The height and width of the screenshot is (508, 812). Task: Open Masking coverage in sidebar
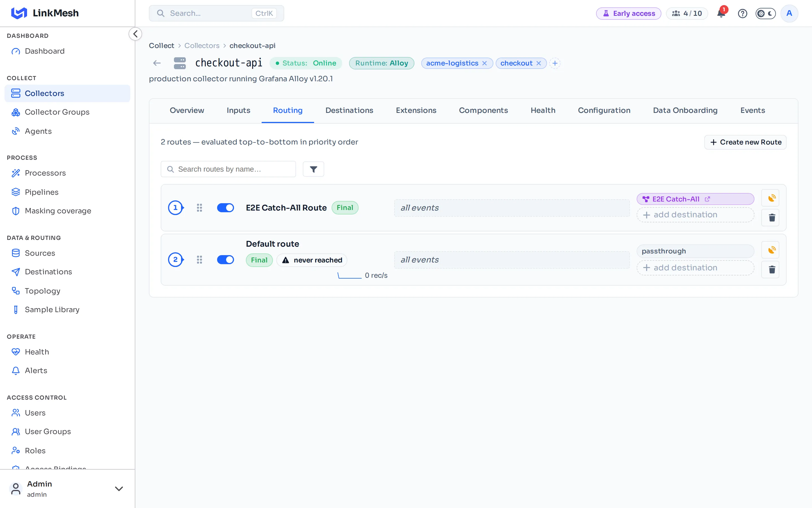pyautogui.click(x=67, y=211)
